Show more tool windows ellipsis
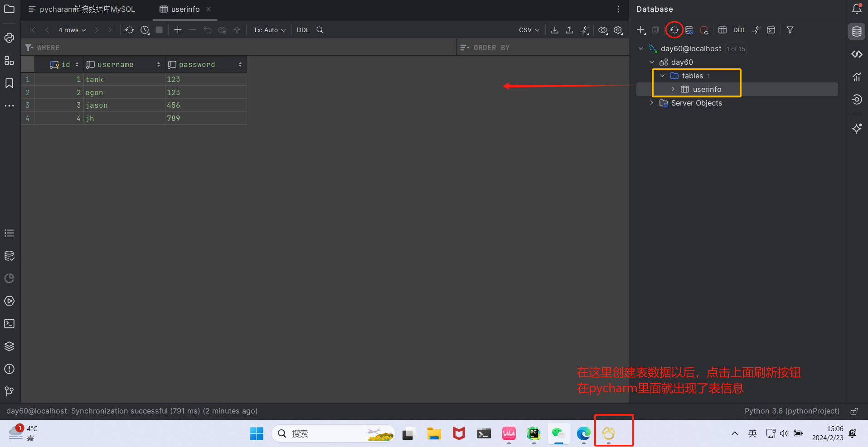The width and height of the screenshot is (868, 447). point(9,106)
